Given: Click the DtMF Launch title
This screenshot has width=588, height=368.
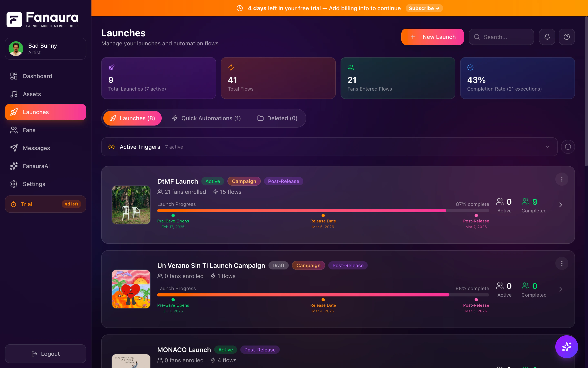Looking at the screenshot, I should [x=178, y=181].
